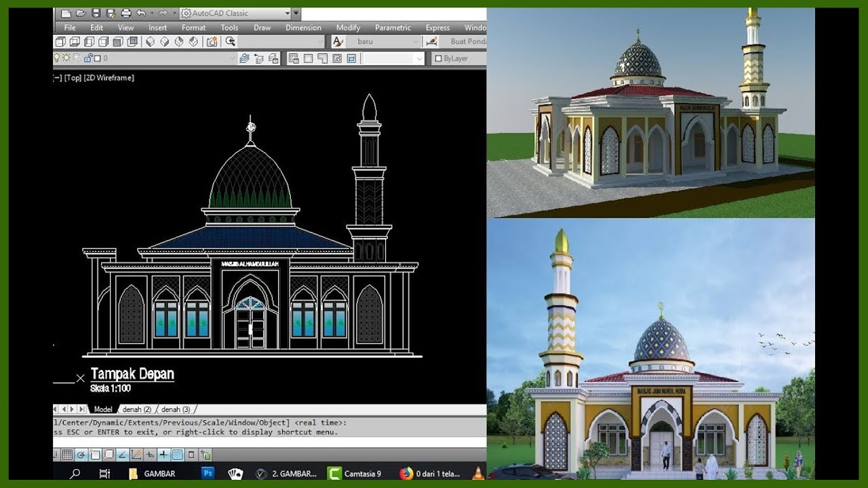Open the Dimension menu

click(x=303, y=28)
